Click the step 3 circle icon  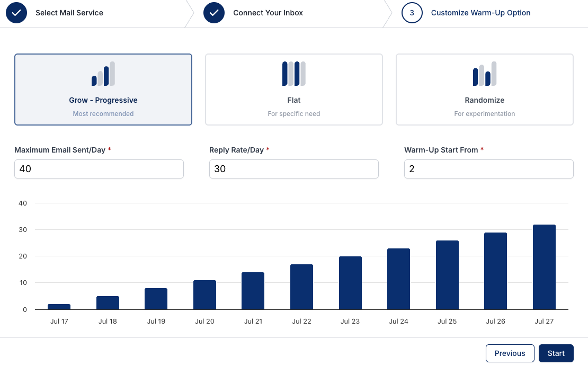pyautogui.click(x=412, y=13)
